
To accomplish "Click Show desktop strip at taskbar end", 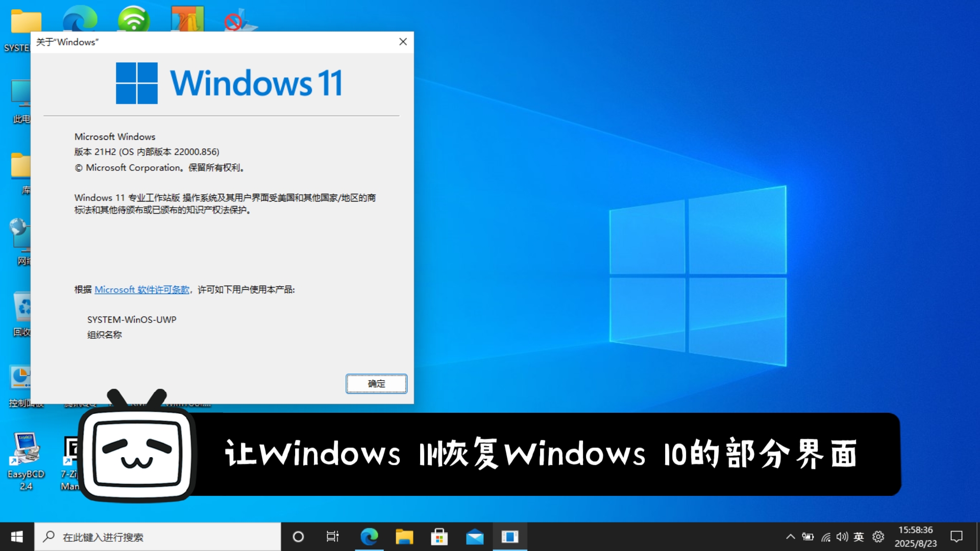I will pyautogui.click(x=977, y=537).
